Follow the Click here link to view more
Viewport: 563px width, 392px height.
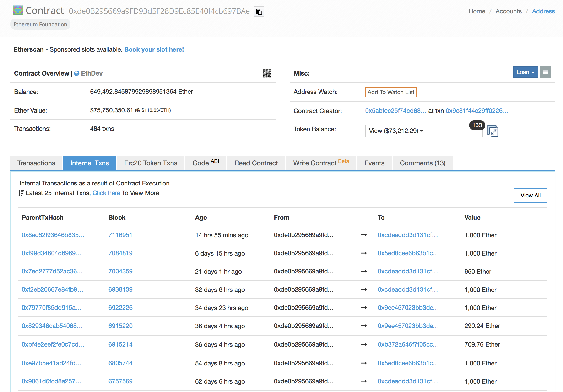pos(106,193)
